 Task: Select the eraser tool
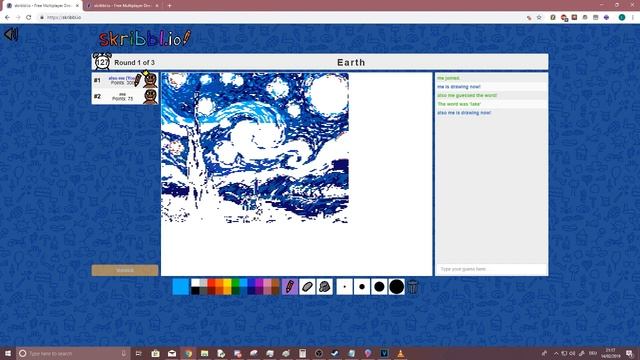[x=307, y=287]
